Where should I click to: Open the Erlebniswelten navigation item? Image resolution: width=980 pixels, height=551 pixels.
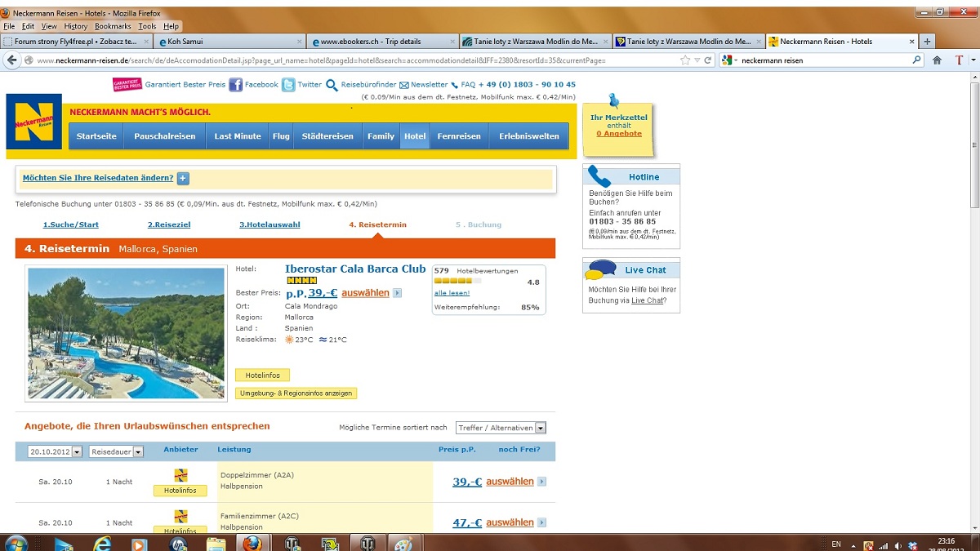click(x=529, y=136)
